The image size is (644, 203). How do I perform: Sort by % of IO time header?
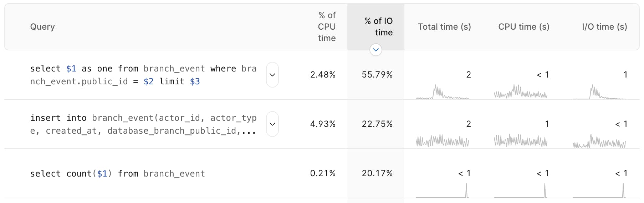pos(378,27)
